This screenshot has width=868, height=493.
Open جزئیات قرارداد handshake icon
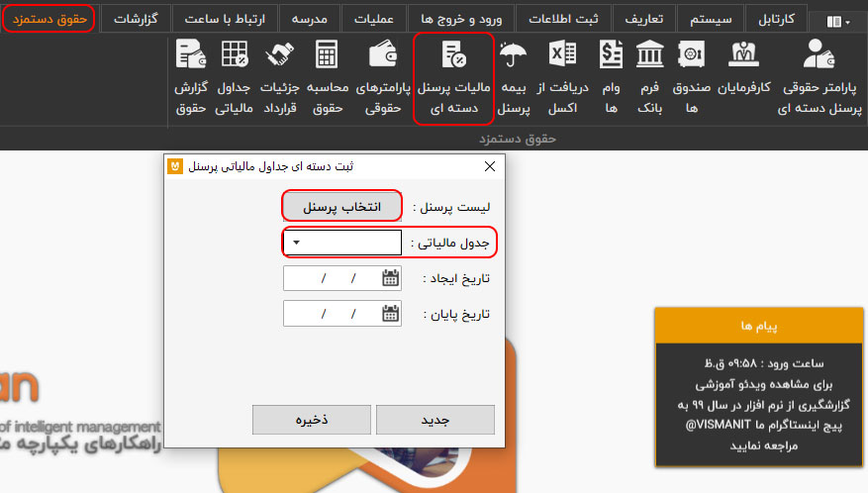[x=279, y=76]
